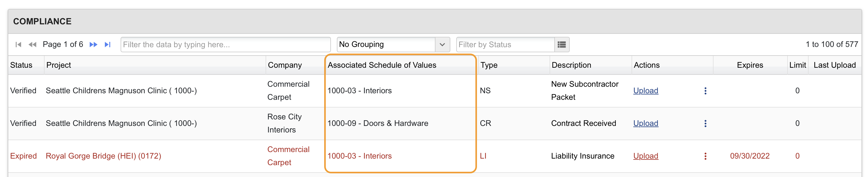Sort by the Last Upload column header
The height and width of the screenshot is (177, 868).
pyautogui.click(x=835, y=65)
